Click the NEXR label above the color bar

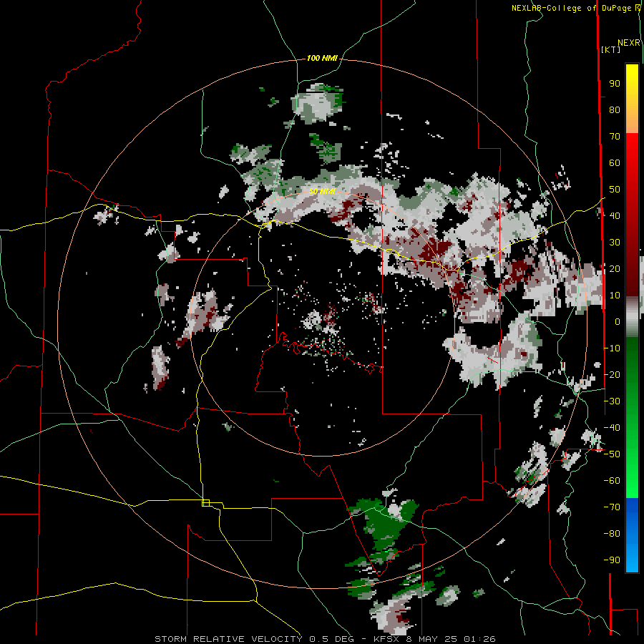(x=629, y=43)
